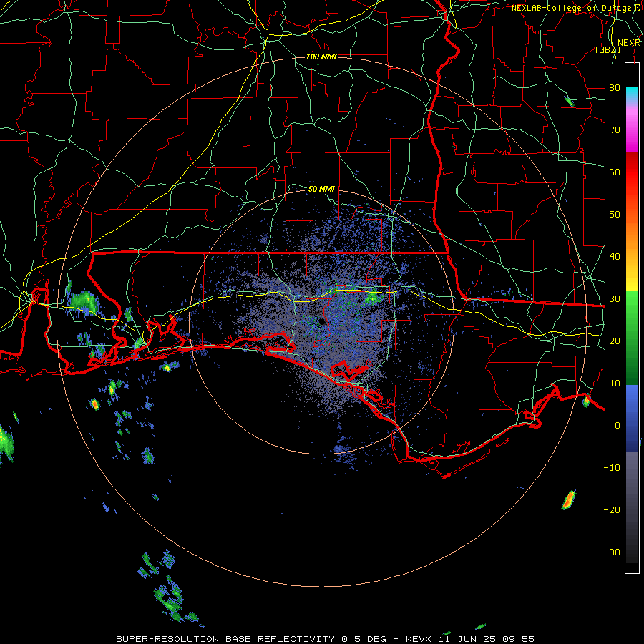This screenshot has height=644, width=644.
Task: Click the 70 value on the dBZ scale
Action: point(615,130)
